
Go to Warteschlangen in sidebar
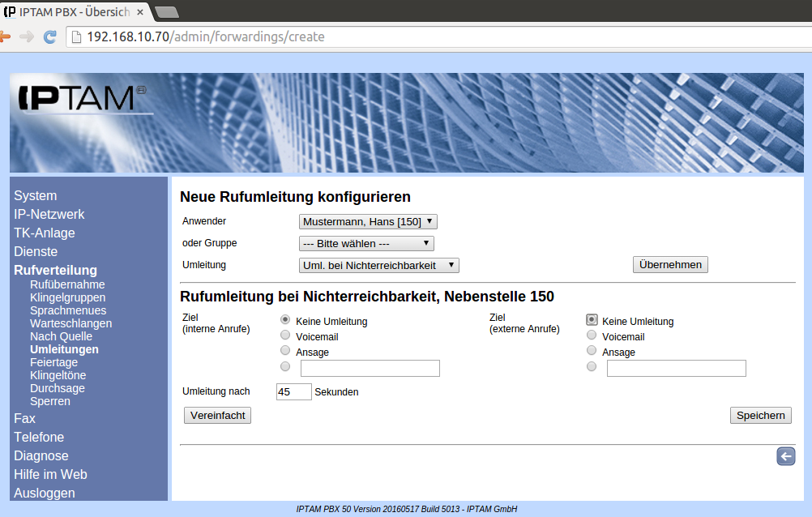(x=71, y=323)
